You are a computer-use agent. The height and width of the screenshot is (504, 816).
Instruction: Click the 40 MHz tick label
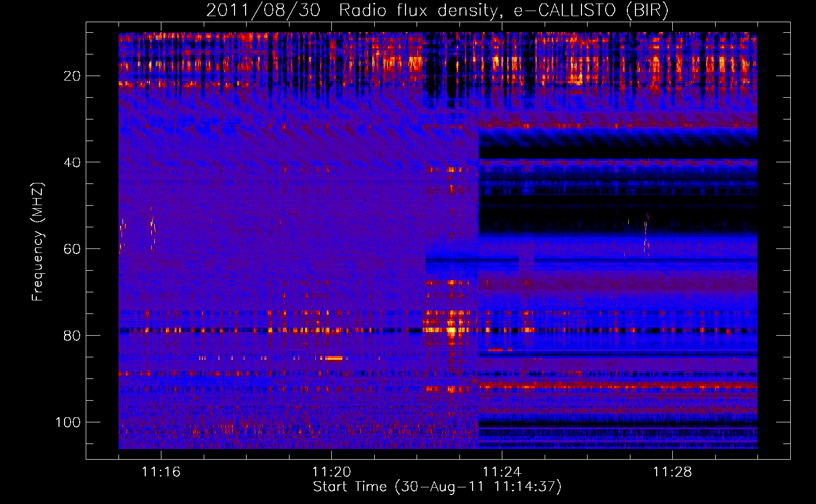72,162
